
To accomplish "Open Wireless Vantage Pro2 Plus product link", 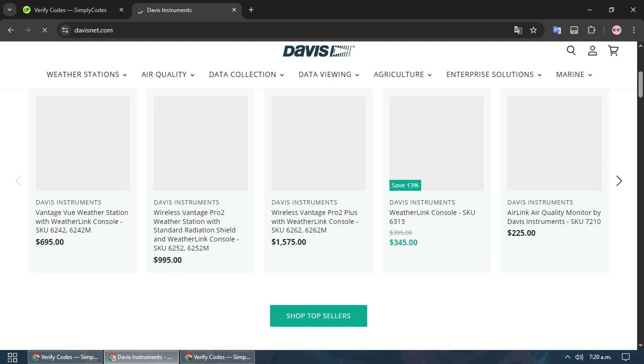I will (315, 221).
